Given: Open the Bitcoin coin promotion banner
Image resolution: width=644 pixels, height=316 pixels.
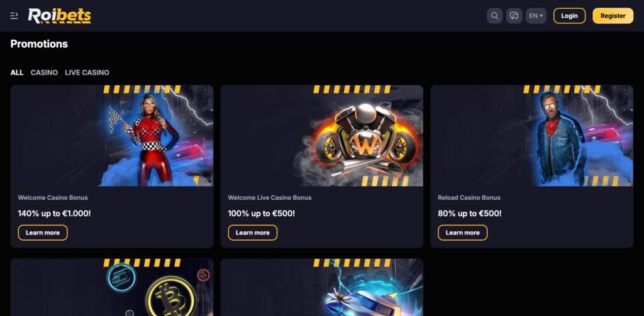Looking at the screenshot, I should pos(112,287).
